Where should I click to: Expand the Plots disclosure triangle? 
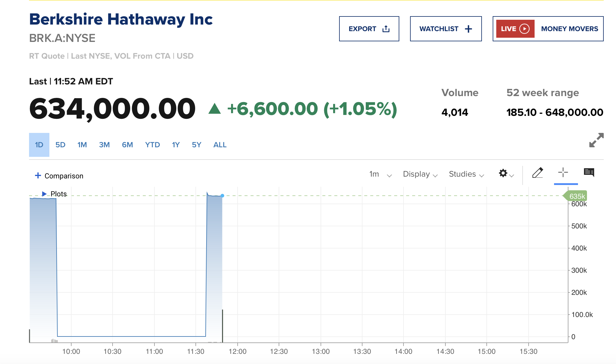coord(44,194)
